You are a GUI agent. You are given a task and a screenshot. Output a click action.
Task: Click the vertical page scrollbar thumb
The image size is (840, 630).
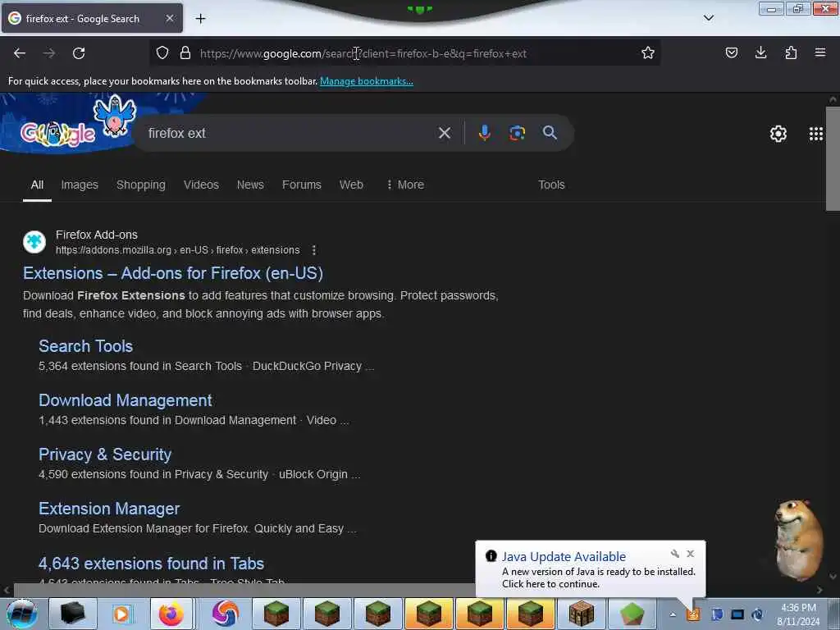[833, 159]
